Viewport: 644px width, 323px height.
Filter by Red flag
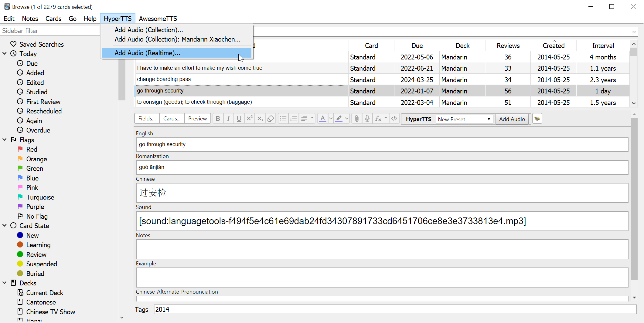coord(32,149)
